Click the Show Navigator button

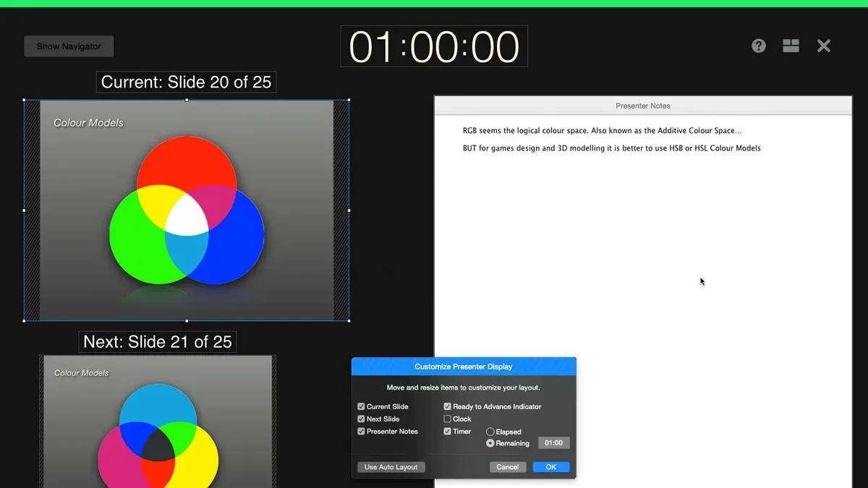pyautogui.click(x=69, y=46)
